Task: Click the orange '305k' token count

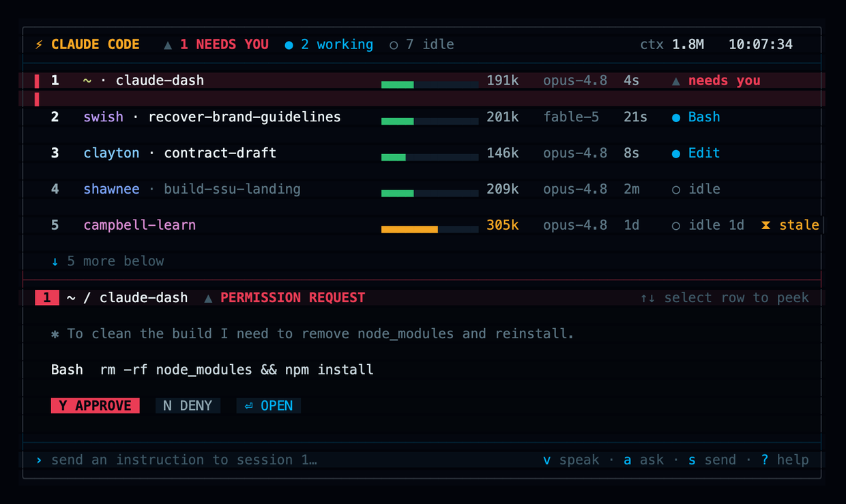Action: 503,225
